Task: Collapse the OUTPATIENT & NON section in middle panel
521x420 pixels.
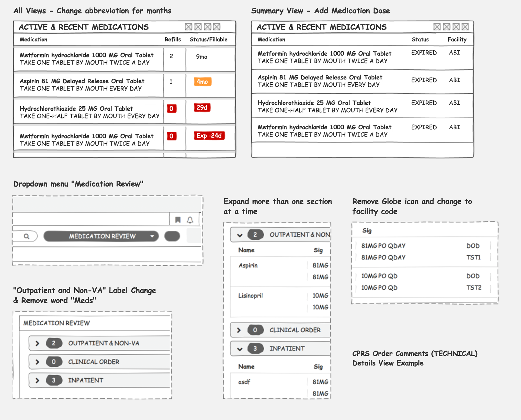Action: point(240,235)
